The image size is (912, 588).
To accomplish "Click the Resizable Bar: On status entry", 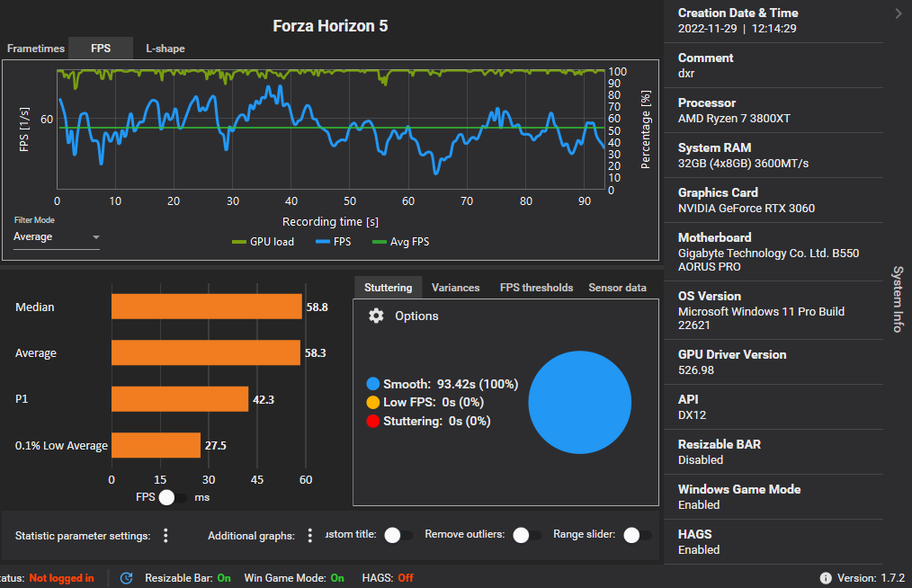I will click(188, 578).
